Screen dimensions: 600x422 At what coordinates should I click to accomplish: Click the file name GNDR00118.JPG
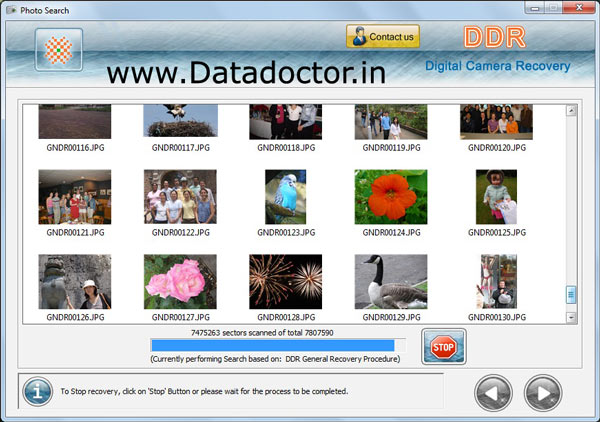click(286, 148)
